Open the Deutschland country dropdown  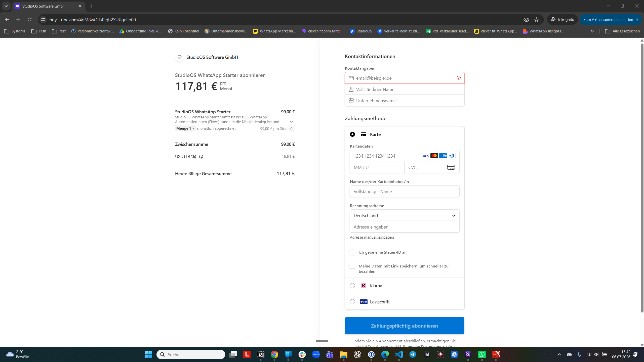point(405,215)
